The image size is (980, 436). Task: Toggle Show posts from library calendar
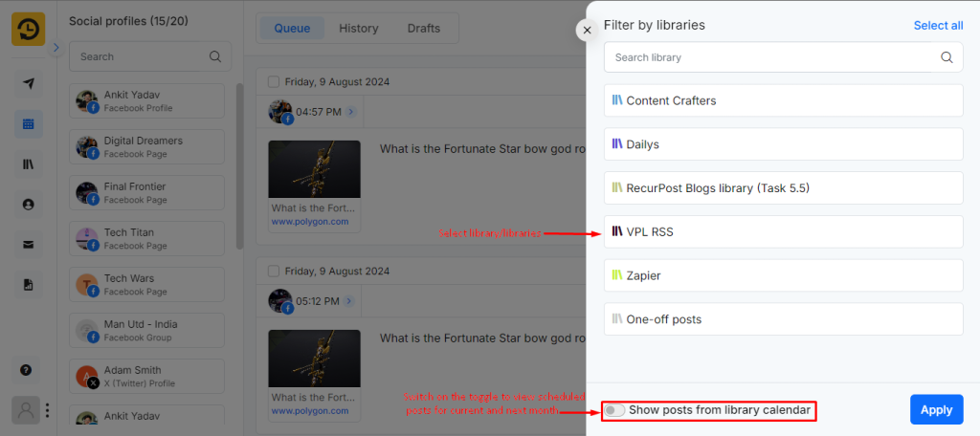pos(615,410)
